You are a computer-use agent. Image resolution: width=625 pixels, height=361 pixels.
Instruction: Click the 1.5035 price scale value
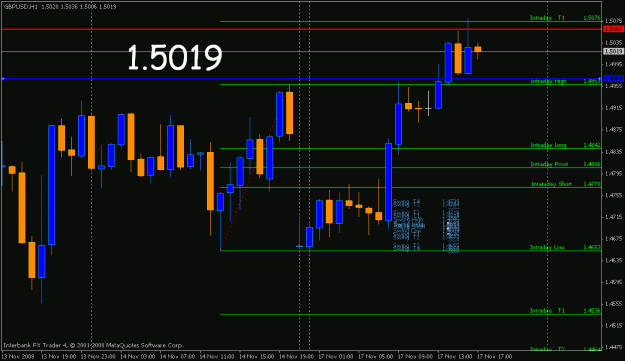point(614,43)
